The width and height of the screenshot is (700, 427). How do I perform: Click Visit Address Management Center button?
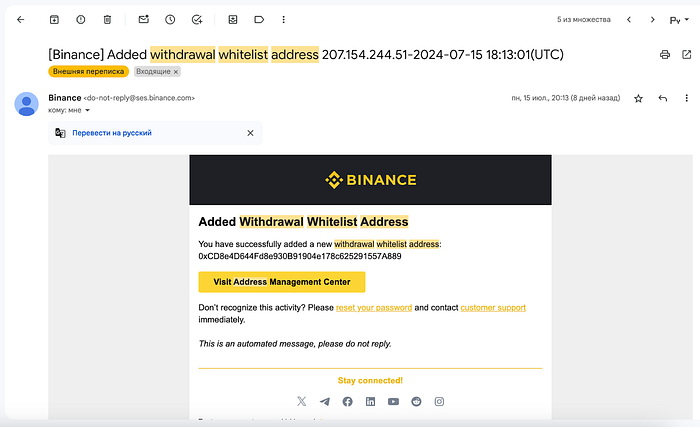(x=282, y=282)
